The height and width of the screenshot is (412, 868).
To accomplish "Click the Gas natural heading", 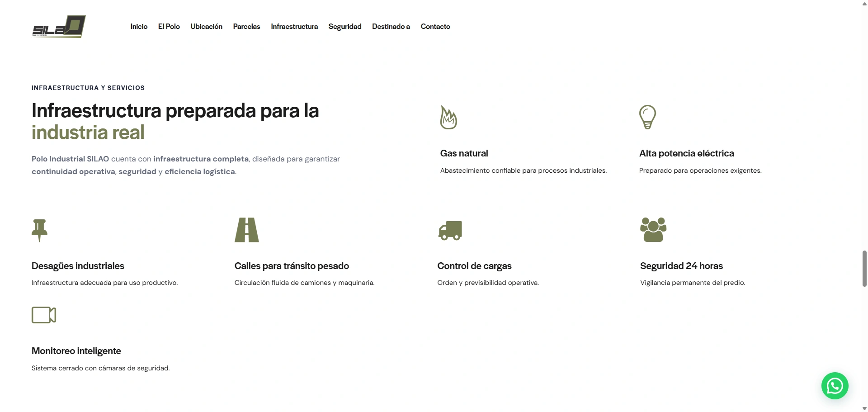I will coord(464,153).
